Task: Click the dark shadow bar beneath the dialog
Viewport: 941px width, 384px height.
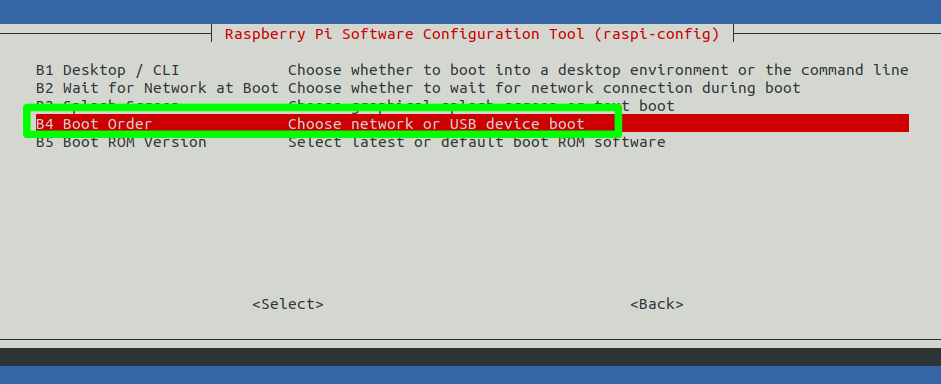Action: coord(470,357)
